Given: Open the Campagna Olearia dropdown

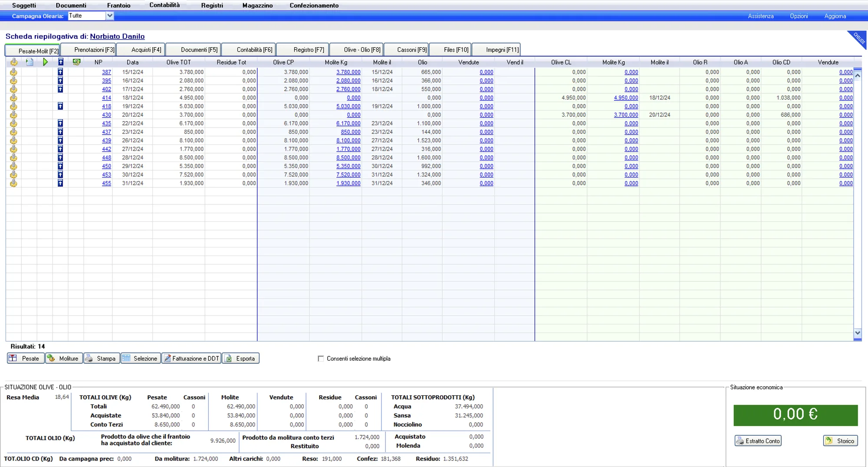Looking at the screenshot, I should coord(110,16).
